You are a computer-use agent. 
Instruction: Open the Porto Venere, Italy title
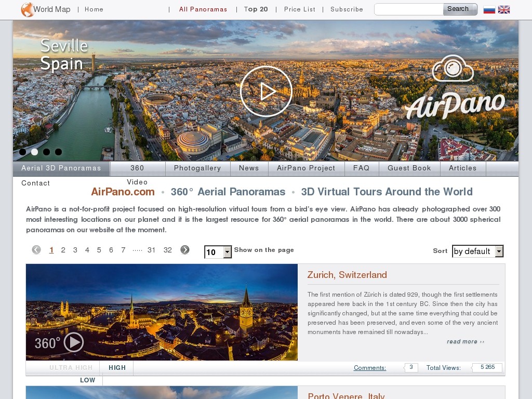coord(346,395)
